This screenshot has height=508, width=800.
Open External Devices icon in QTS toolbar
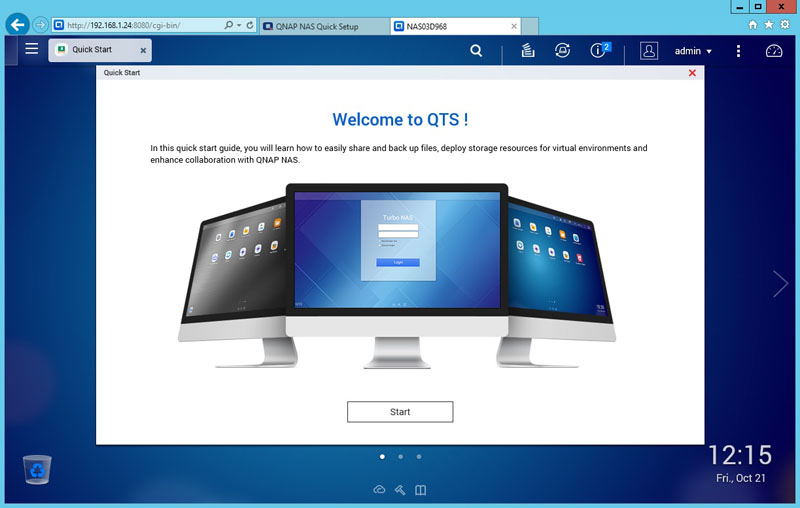tap(562, 50)
